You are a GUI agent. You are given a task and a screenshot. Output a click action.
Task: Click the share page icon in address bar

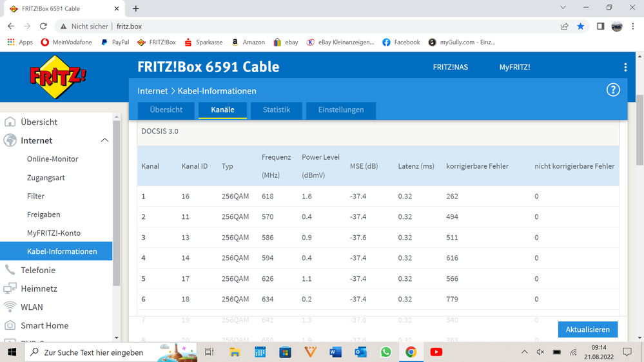(564, 26)
